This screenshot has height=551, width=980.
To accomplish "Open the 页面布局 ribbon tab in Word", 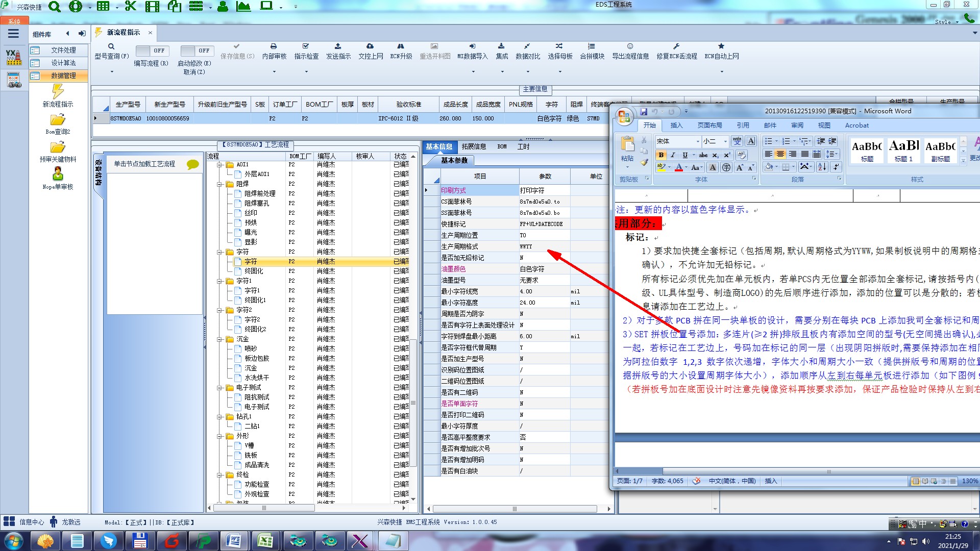I will 709,126.
